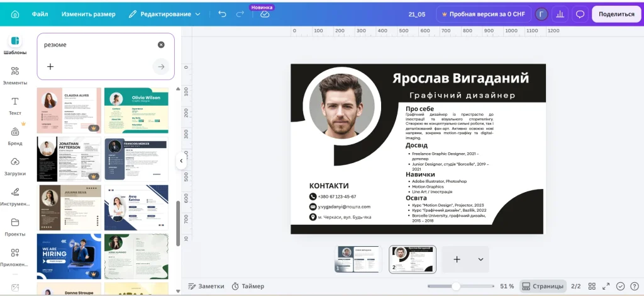Image resolution: width=644 pixels, height=296 pixels.
Task: Click the КОНТАКТИ heading
Action: (329, 186)
